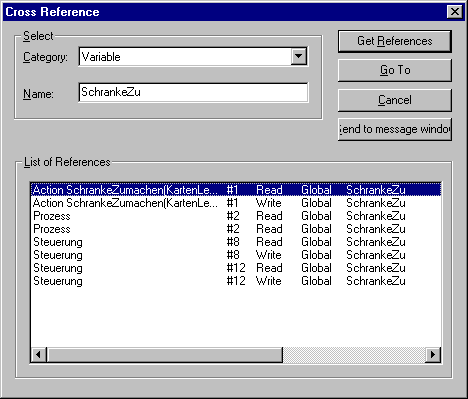Click the Category field showing Variable
Viewport: 468px width, 399px height.
(193, 57)
